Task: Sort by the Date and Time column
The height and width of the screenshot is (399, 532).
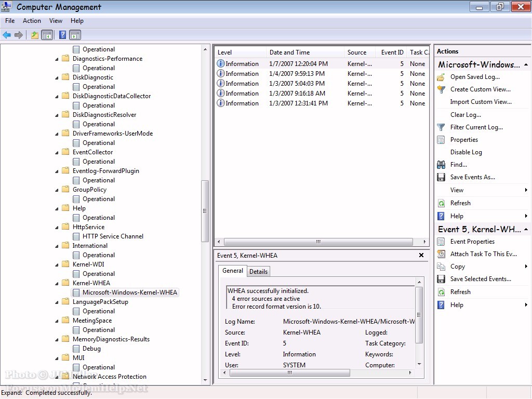Action: click(304, 52)
